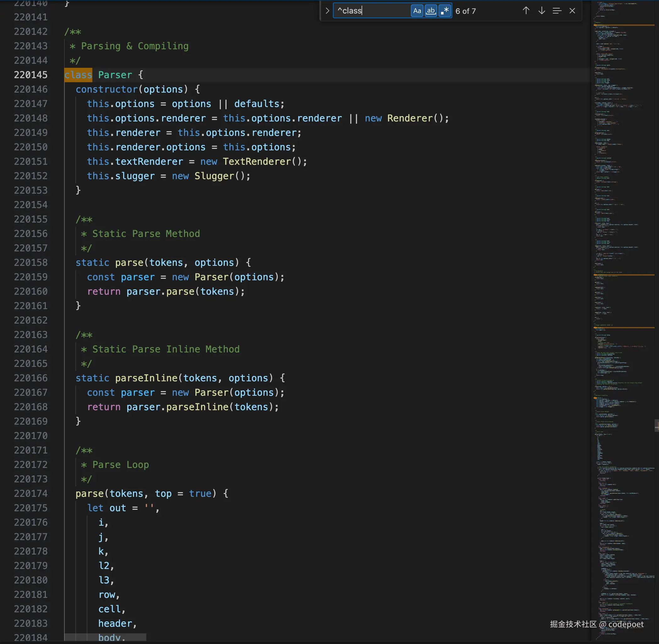The height and width of the screenshot is (644, 659).
Task: Click the Parser class name
Action: tap(115, 75)
